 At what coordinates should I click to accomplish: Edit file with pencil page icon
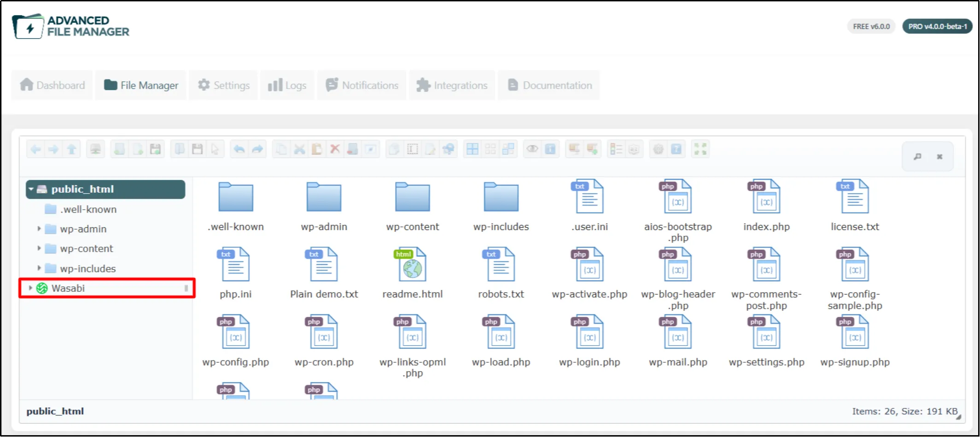(x=430, y=149)
